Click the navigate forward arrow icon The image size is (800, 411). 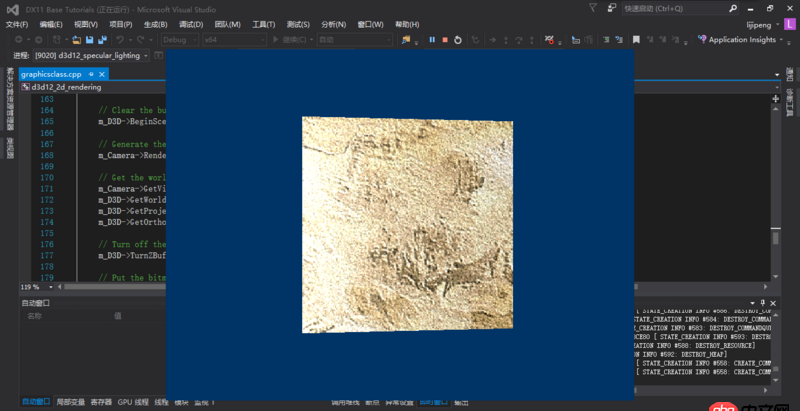38,40
